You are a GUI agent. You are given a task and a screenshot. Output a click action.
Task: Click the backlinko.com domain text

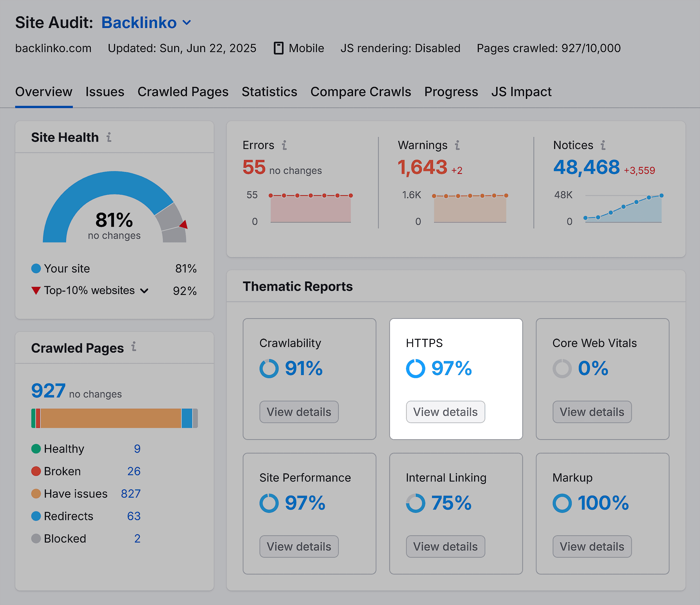click(53, 48)
